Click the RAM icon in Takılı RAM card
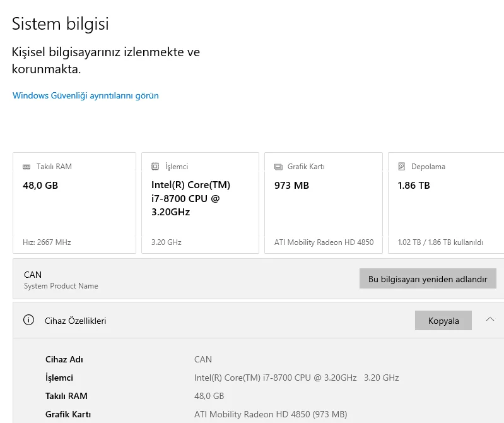The height and width of the screenshot is (423, 504). (26, 167)
